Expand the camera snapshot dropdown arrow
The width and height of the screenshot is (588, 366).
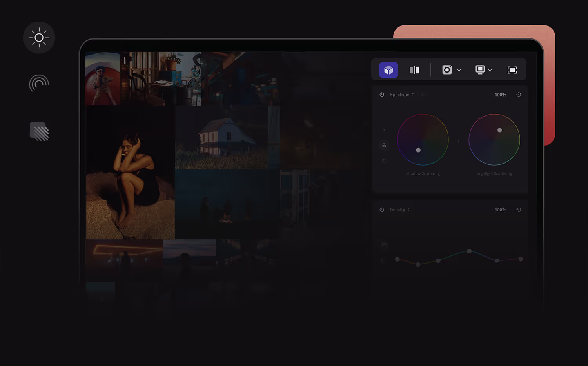point(459,70)
